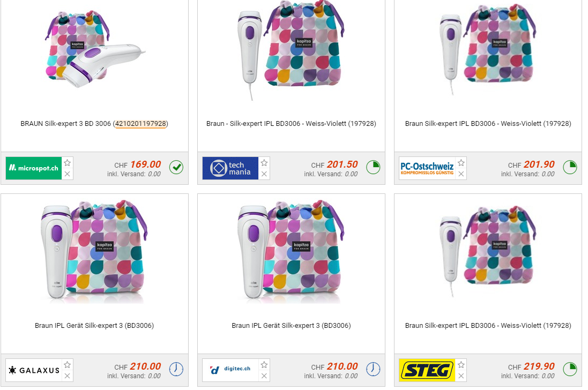Toggle the favorite star for techmania
The image size is (588, 390).
(264, 163)
